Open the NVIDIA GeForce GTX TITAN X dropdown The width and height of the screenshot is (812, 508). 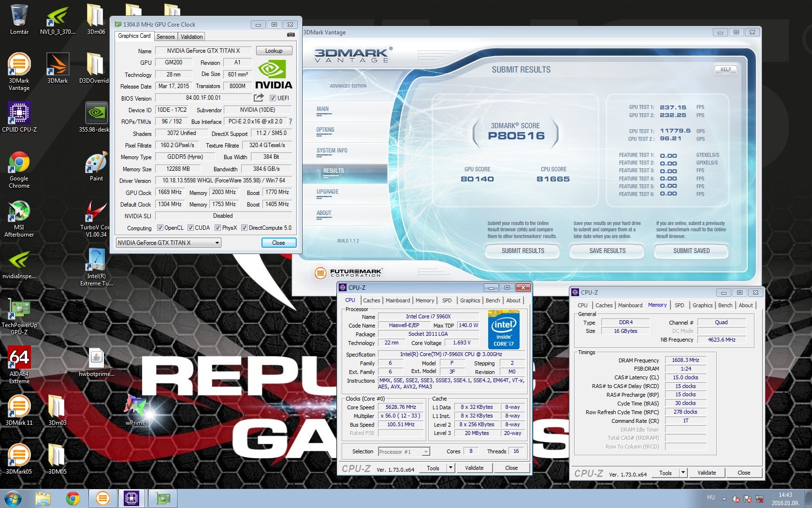pos(168,243)
